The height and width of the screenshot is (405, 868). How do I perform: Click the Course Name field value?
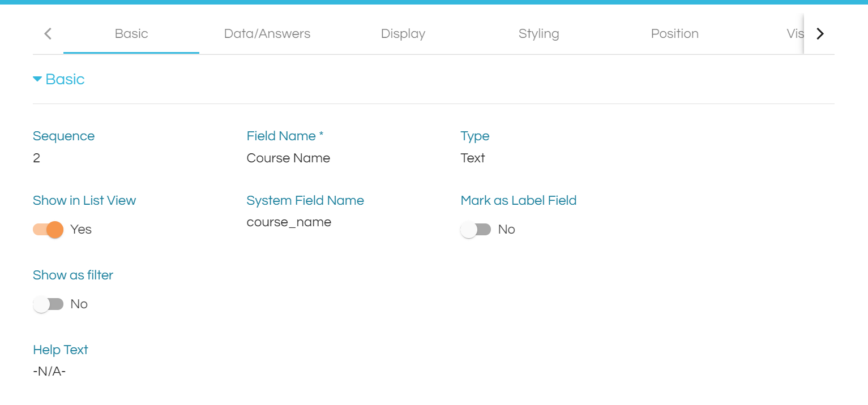point(288,158)
